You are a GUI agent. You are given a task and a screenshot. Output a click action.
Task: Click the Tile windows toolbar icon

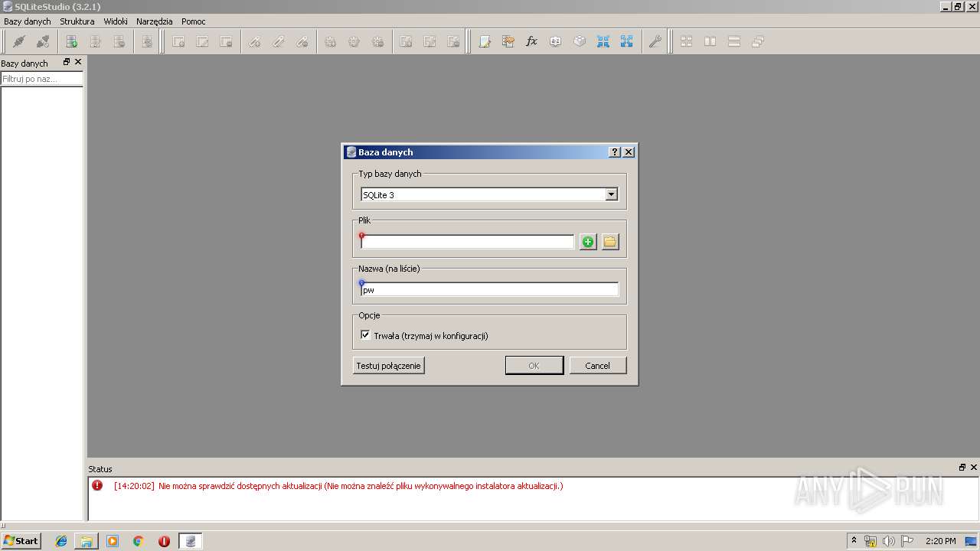coord(687,42)
